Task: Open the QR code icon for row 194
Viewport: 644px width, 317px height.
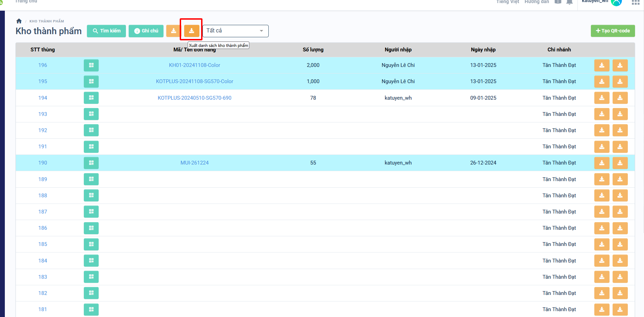Action: tap(91, 98)
